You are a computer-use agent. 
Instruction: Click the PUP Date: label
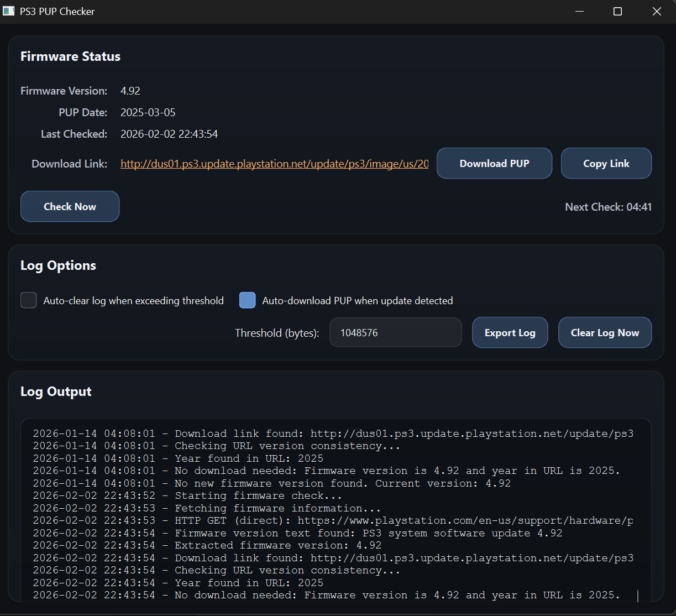click(83, 112)
